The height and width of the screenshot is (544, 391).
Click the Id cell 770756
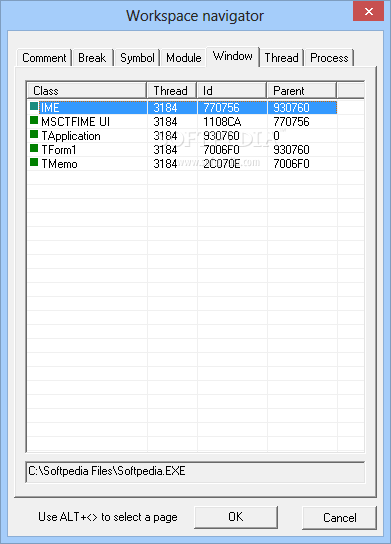[221, 108]
